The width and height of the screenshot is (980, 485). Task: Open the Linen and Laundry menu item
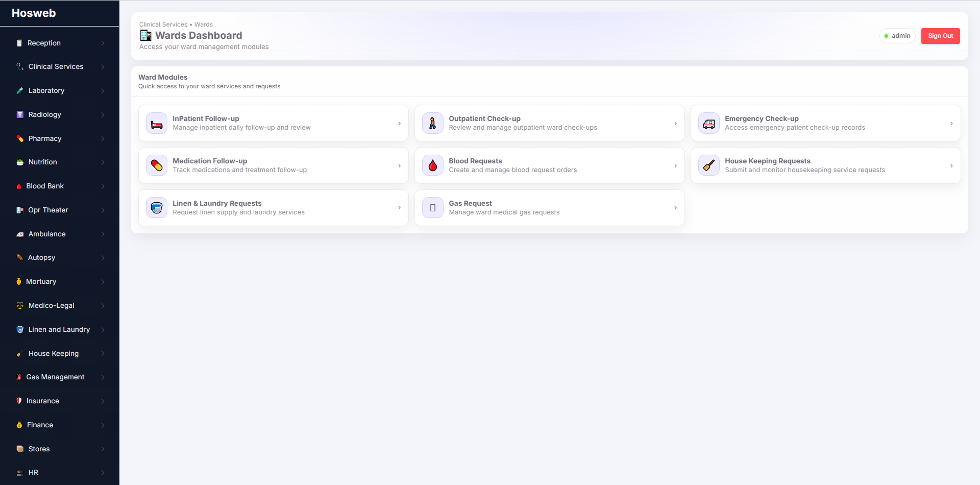point(60,329)
